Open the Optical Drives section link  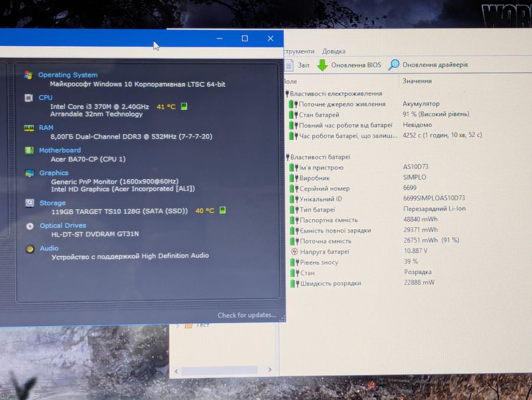click(x=63, y=225)
